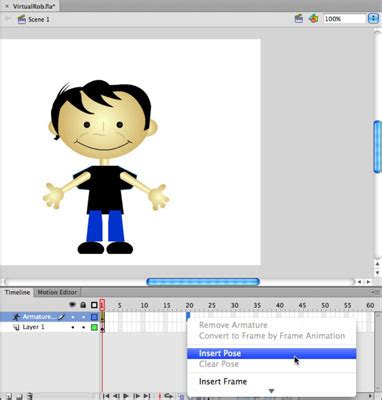Click the lock all layers padlock icon

[x=83, y=305]
